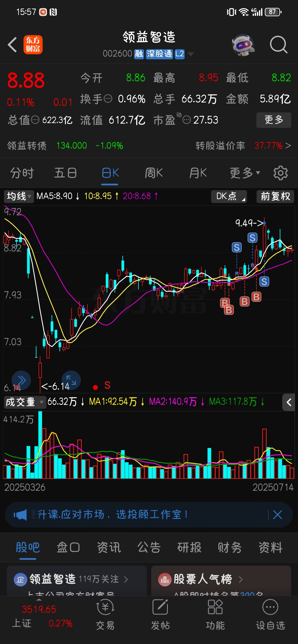This screenshot has width=298, height=644.
Task: Open the 盘口 tab
Action: click(68, 547)
